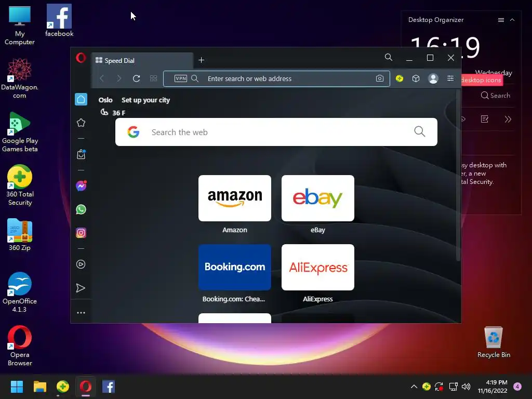Select the Speed Dial tab
Screen dimensions: 532x399
tap(142, 60)
